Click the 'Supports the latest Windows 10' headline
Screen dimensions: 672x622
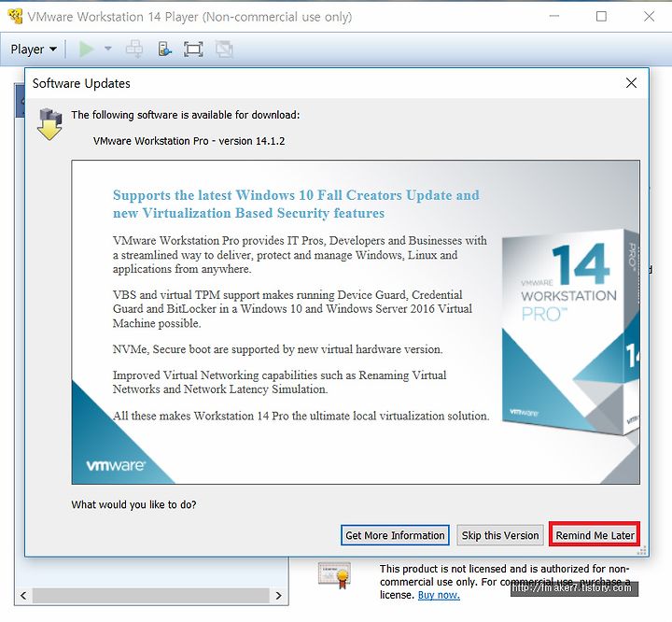(x=296, y=205)
